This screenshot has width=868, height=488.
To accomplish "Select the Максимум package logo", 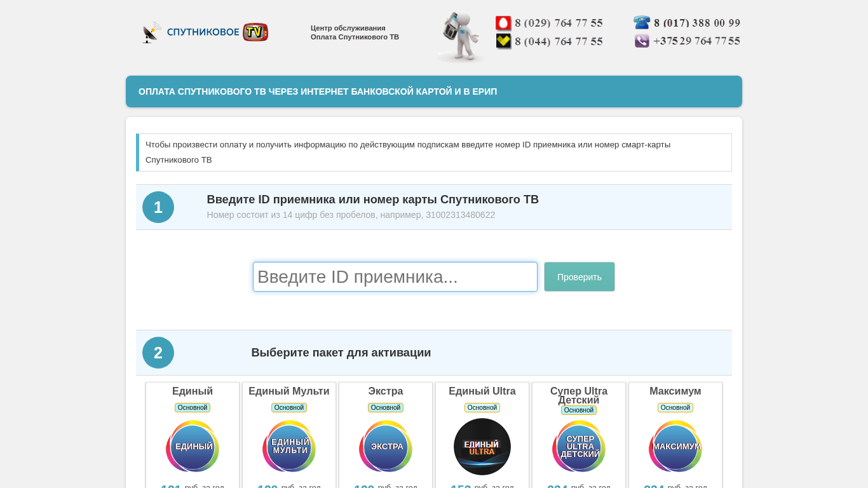I will click(x=675, y=446).
